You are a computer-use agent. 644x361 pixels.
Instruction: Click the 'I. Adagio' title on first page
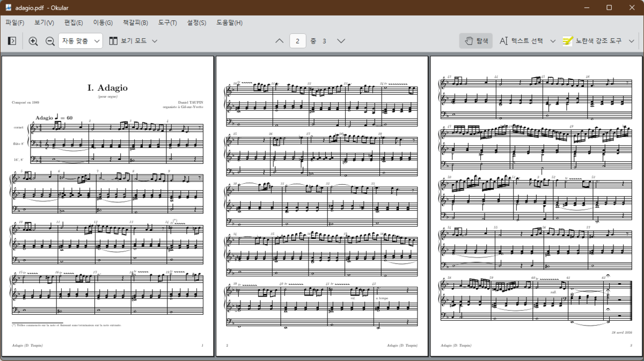(107, 88)
